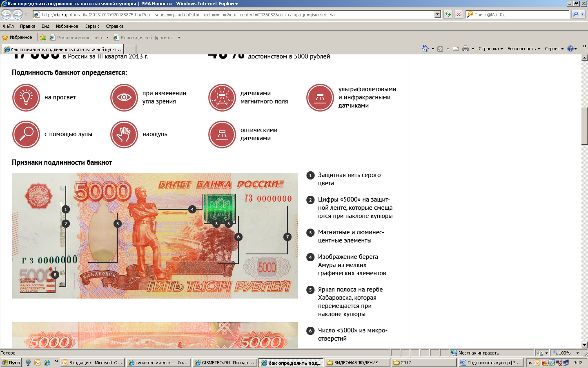Open Избранное favorites star button
Screen dimensions: 588x368
[x=17, y=37]
